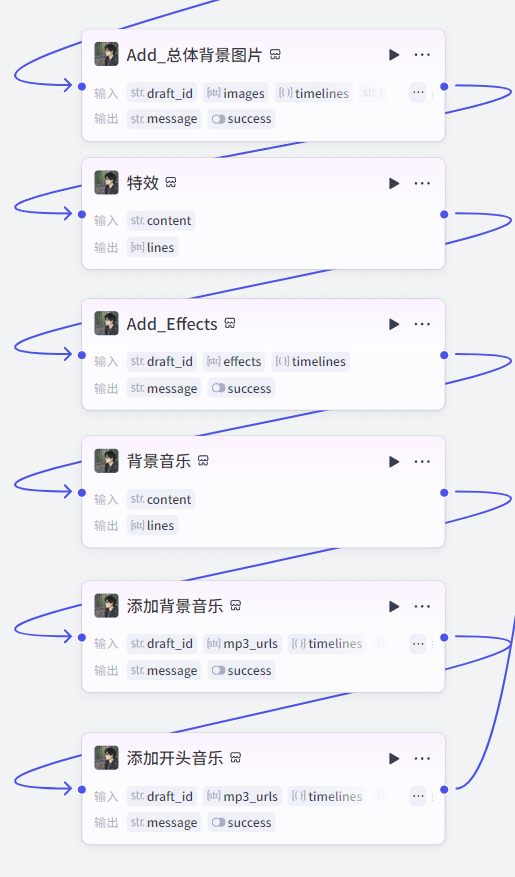Run the 特效 node with play icon
The image size is (515, 877).
tap(394, 183)
